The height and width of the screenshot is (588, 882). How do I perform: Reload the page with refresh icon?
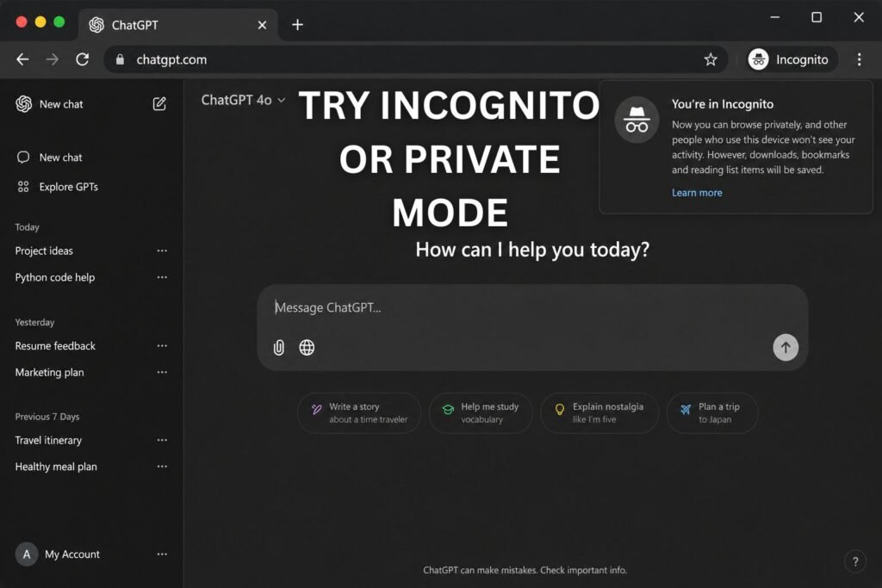83,59
